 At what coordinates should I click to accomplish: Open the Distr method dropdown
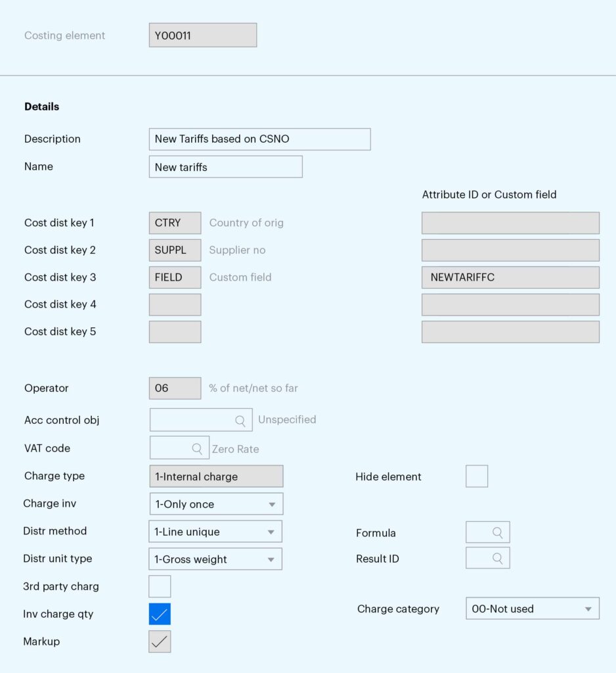coord(215,531)
